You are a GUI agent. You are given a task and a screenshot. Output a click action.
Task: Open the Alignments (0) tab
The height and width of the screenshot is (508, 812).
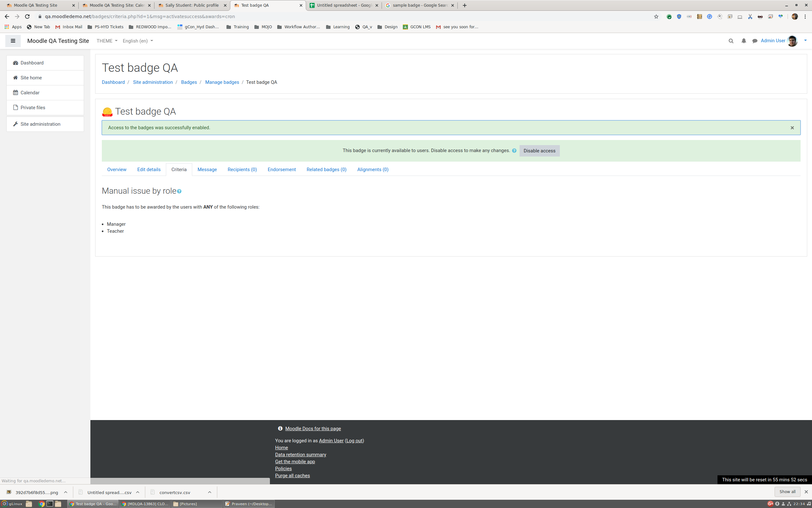click(x=372, y=169)
